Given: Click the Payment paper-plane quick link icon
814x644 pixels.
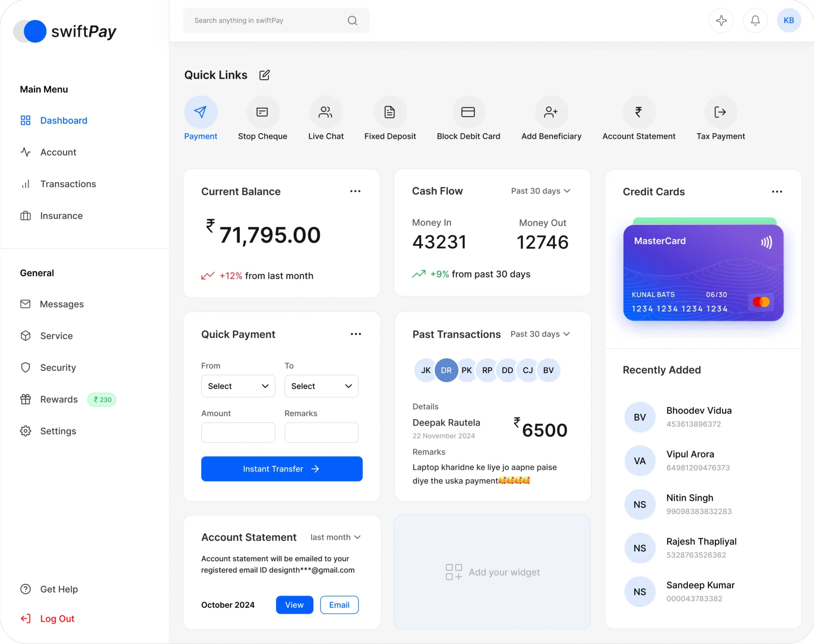Looking at the screenshot, I should pyautogui.click(x=201, y=112).
